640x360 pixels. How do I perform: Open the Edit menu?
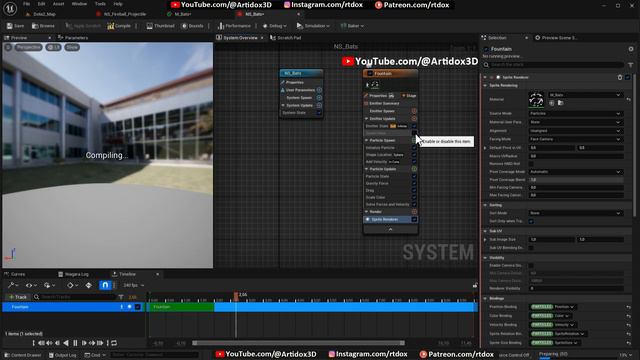[x=42, y=4]
